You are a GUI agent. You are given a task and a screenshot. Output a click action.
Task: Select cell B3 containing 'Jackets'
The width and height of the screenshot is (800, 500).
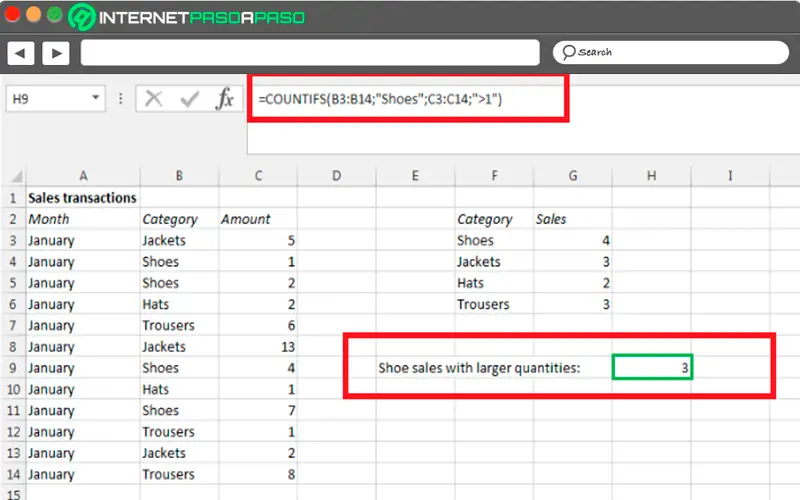[179, 240]
